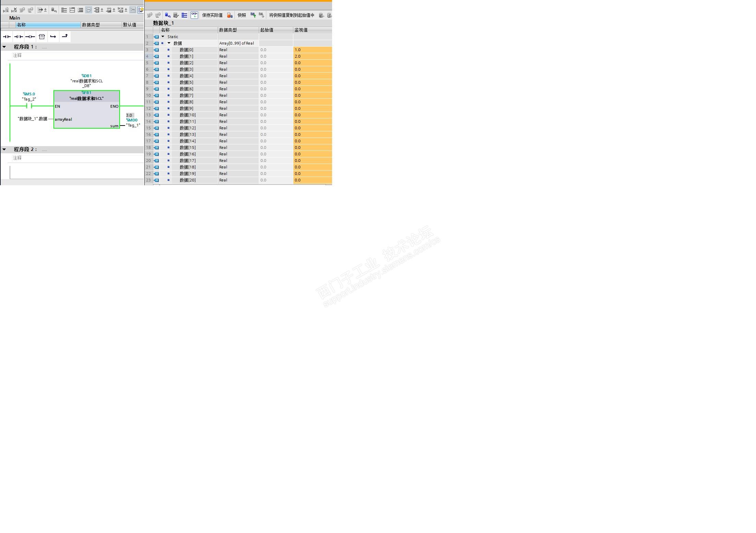Toggle Monitor all glasses icon

coord(194,15)
